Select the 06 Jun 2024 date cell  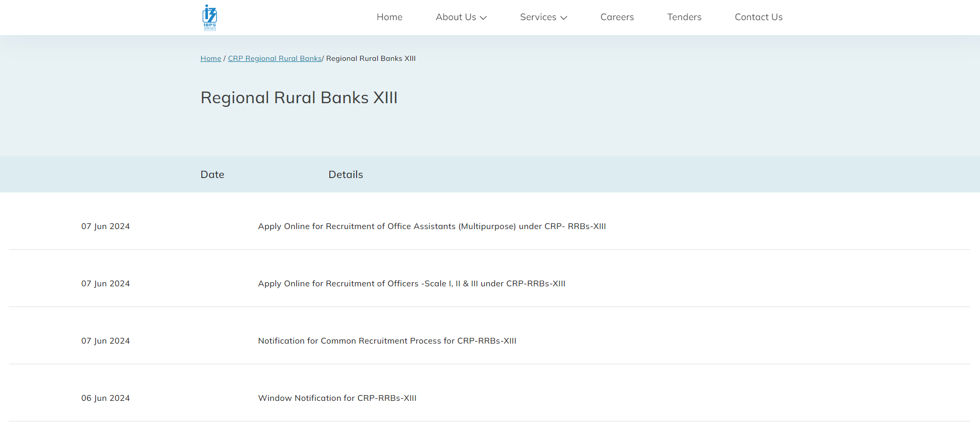[x=106, y=398]
